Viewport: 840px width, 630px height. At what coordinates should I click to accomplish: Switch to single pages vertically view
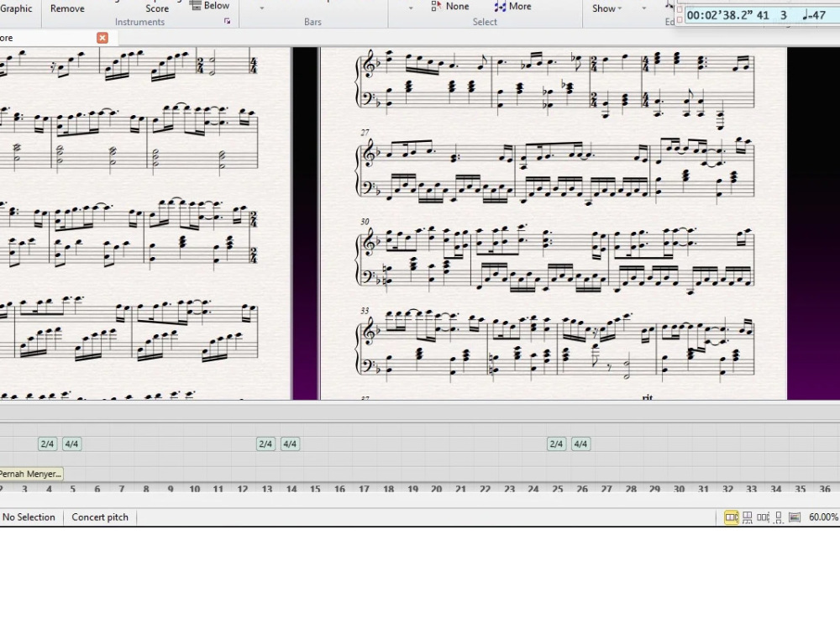[x=779, y=517]
